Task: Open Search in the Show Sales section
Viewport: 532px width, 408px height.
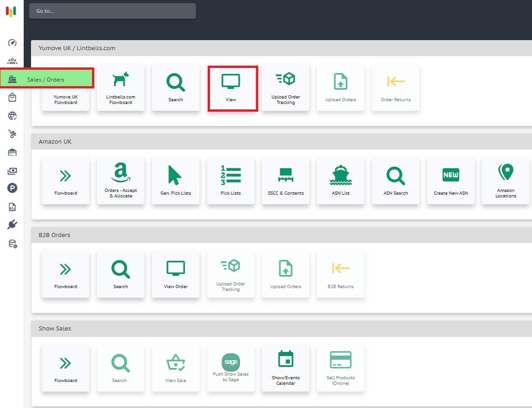Action: coord(120,368)
